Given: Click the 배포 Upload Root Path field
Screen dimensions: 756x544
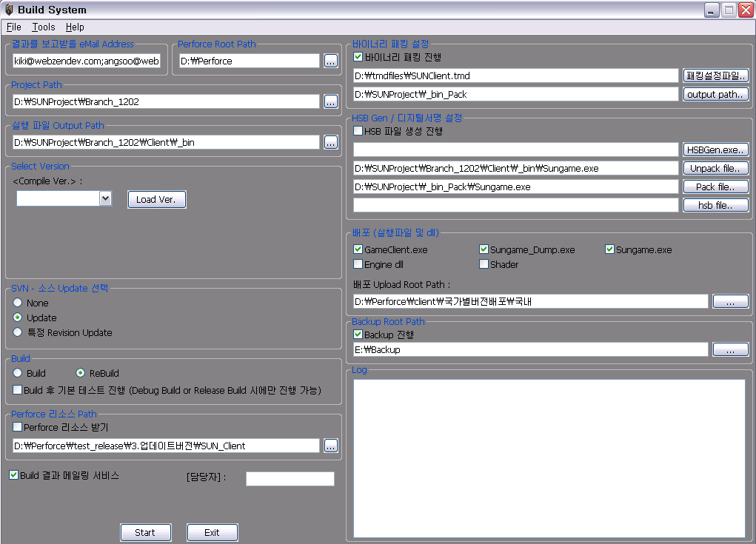Looking at the screenshot, I should click(531, 302).
